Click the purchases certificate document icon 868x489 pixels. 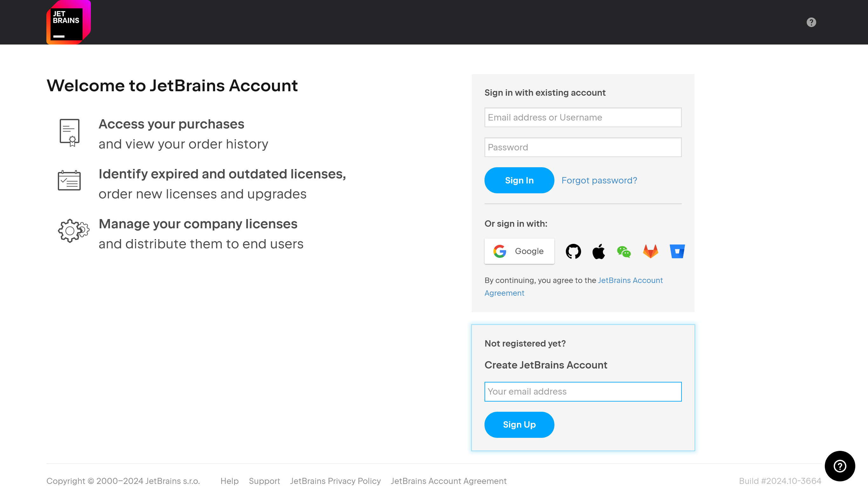70,133
